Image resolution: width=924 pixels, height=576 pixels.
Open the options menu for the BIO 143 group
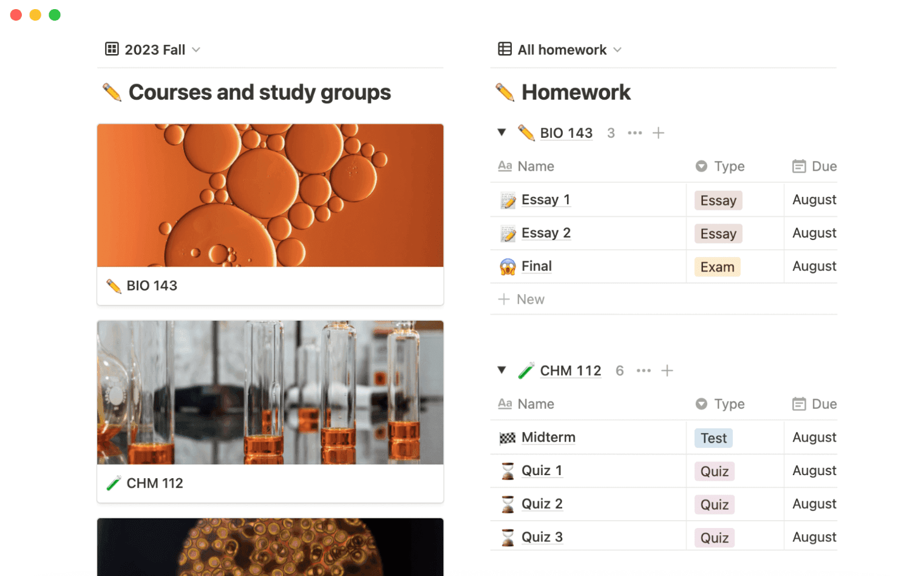click(x=635, y=132)
